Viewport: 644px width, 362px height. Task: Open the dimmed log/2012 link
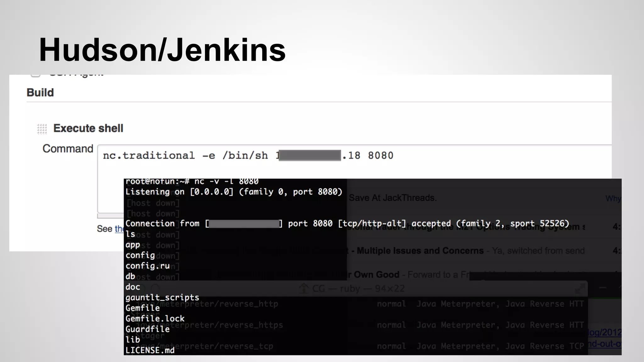coord(605,332)
